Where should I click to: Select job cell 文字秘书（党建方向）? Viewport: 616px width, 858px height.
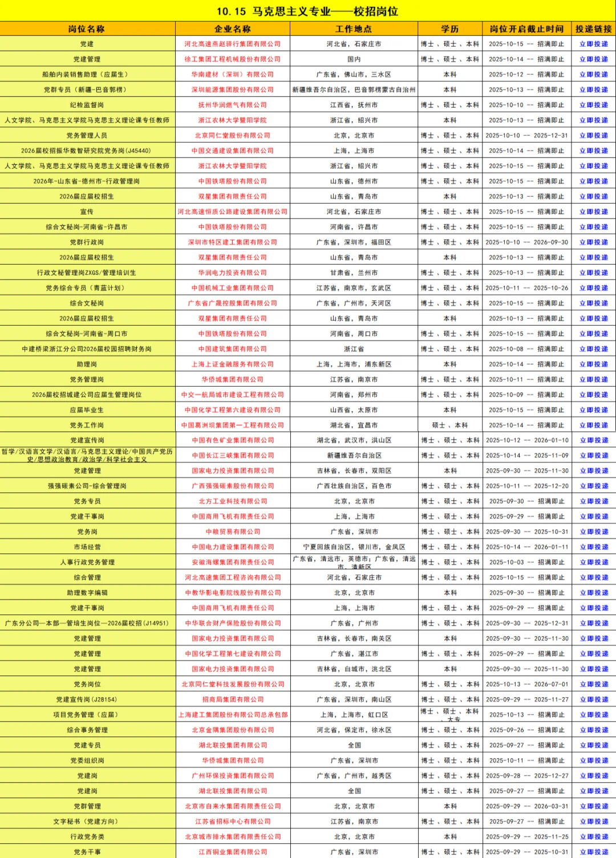(87, 821)
